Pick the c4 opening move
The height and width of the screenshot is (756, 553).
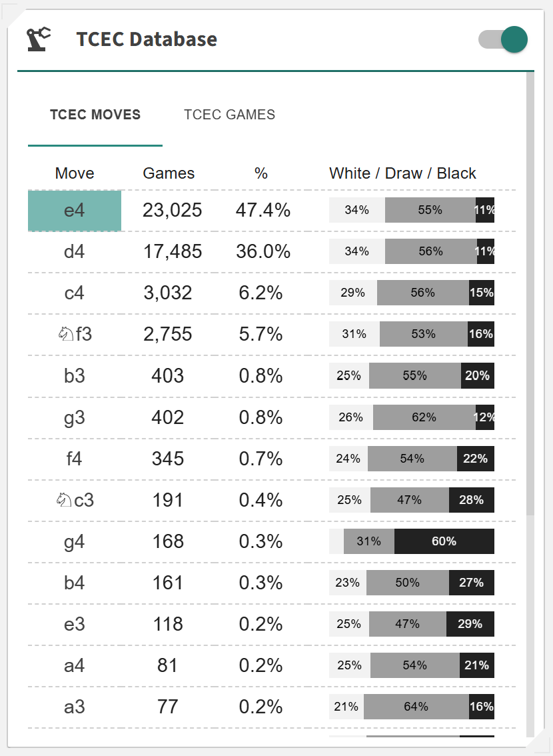point(75,293)
